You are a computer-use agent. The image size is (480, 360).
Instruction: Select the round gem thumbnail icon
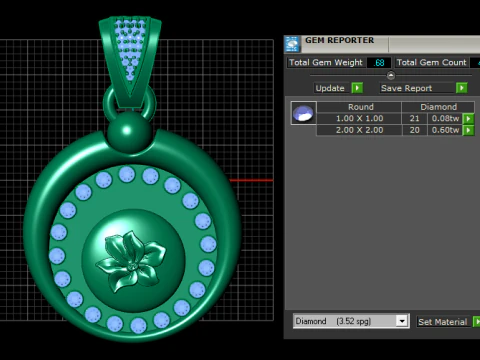(303, 113)
